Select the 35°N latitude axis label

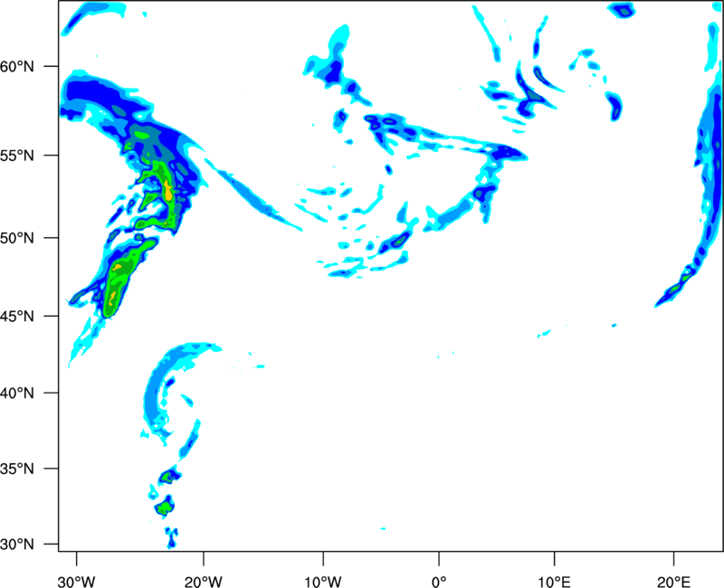17,469
